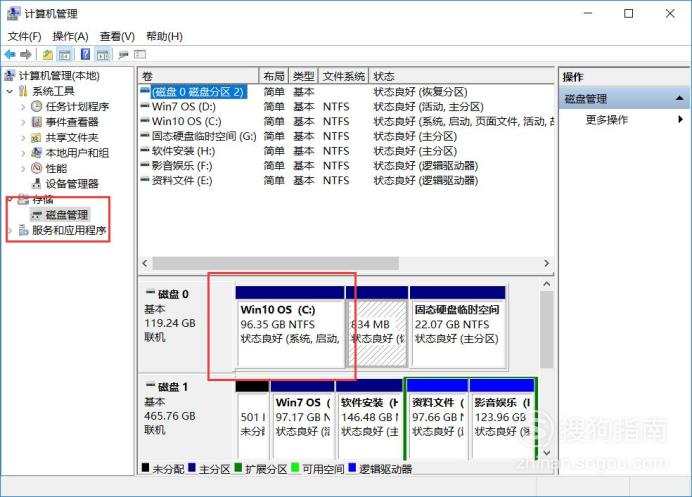The height and width of the screenshot is (497, 692).
Task: Sort by the 卷 column header
Action: (x=199, y=76)
